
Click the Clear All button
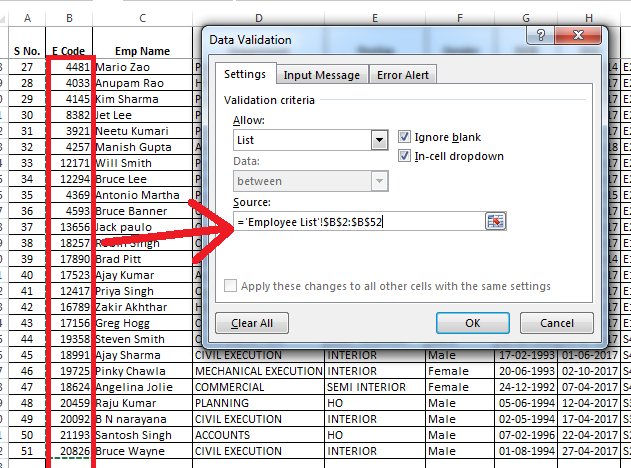(252, 323)
